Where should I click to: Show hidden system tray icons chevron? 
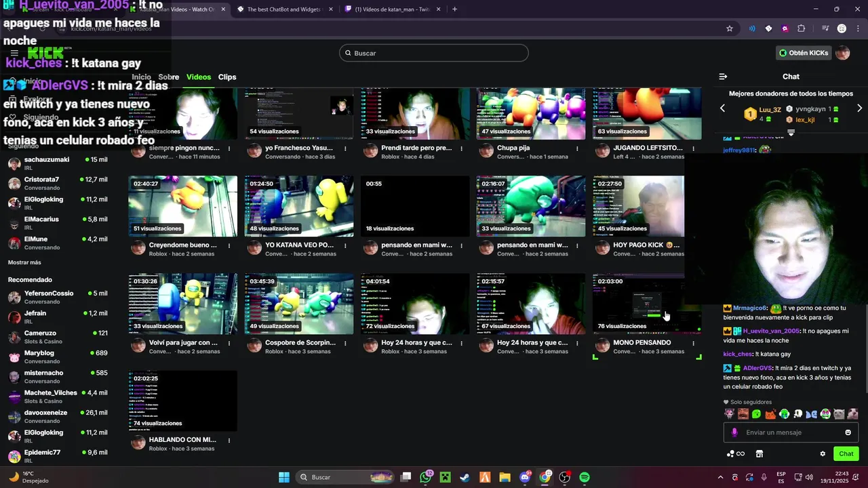click(x=720, y=477)
